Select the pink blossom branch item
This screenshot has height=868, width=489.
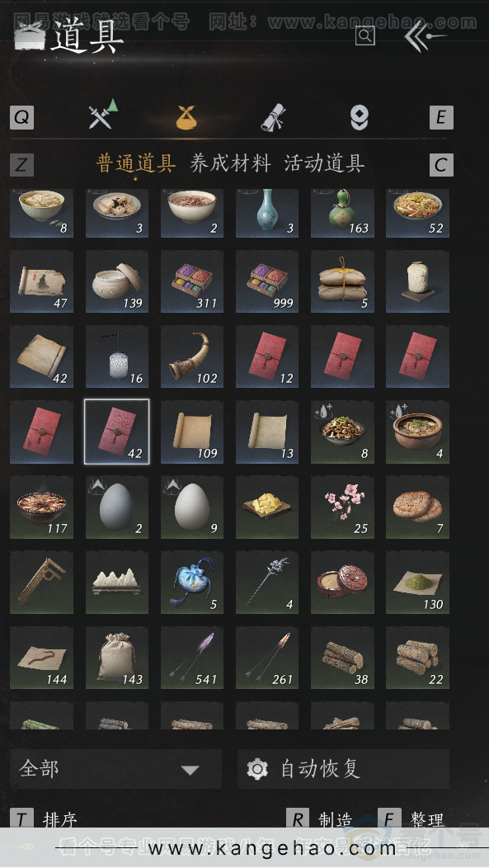point(342,507)
